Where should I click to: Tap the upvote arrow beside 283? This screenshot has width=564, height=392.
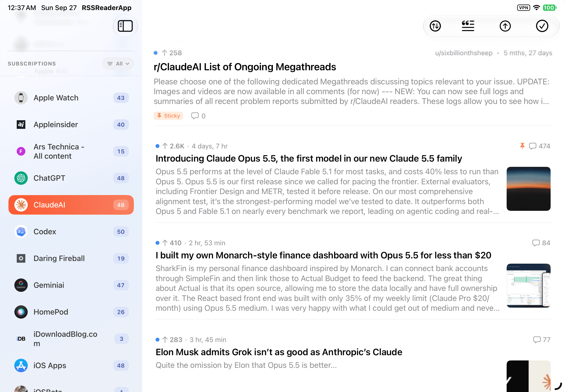165,340
